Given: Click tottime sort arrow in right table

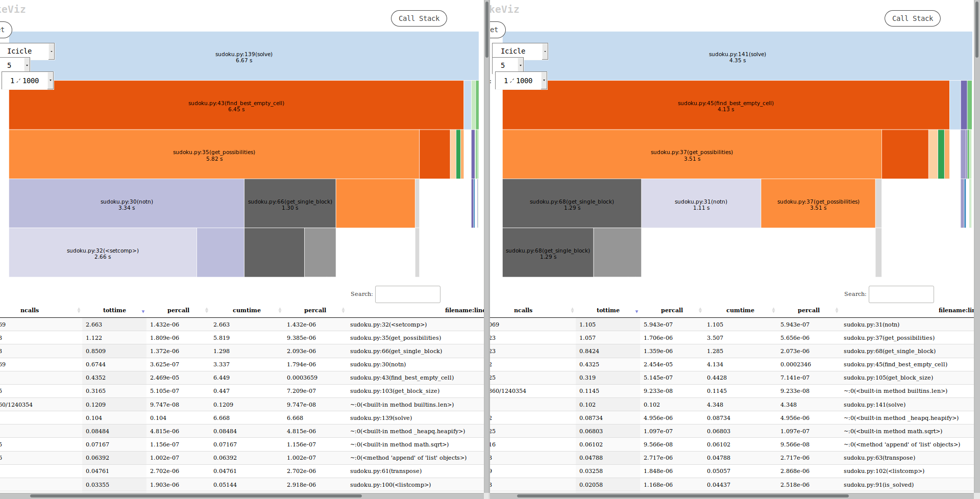Looking at the screenshot, I should (x=636, y=311).
